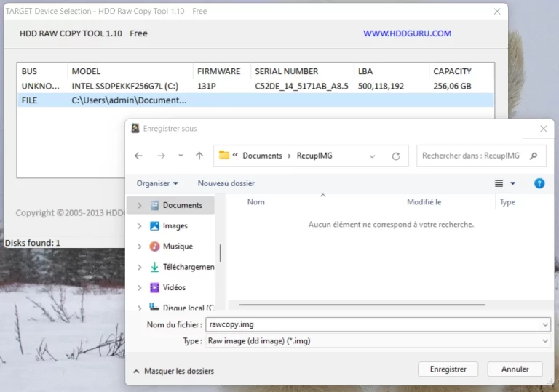Open recent locations dropdown arrow

pyautogui.click(x=181, y=156)
